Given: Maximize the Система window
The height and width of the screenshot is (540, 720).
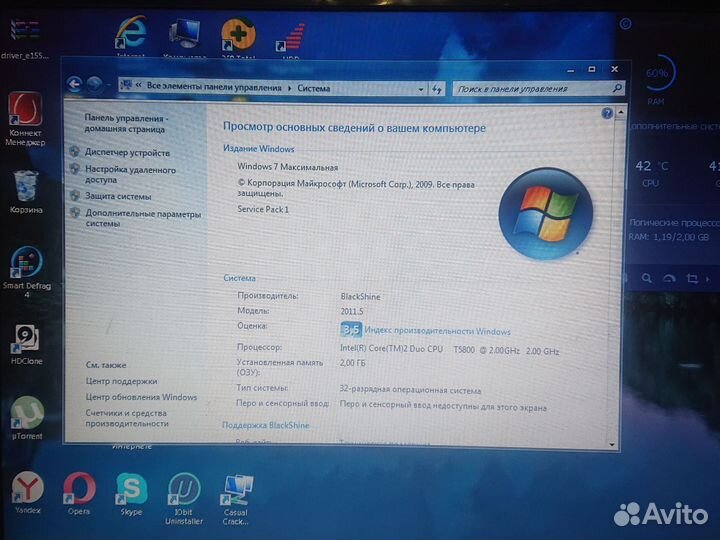Looking at the screenshot, I should click(x=592, y=69).
